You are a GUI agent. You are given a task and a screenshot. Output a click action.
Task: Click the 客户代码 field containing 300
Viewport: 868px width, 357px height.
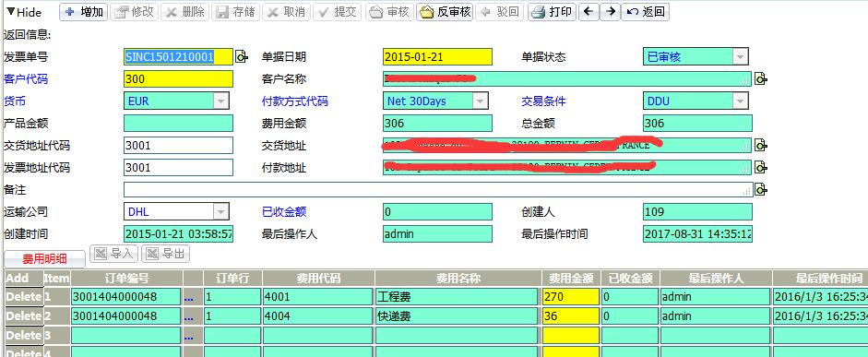coord(178,78)
